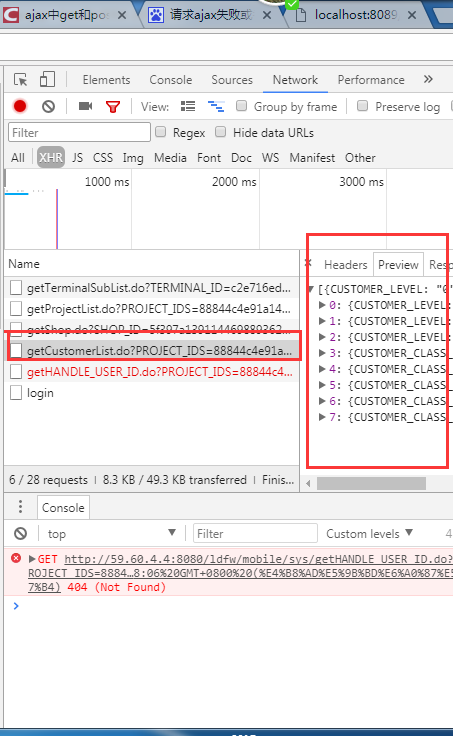Click the horizontal scrollbar under the preview
453x736 pixels.
pos(371,483)
